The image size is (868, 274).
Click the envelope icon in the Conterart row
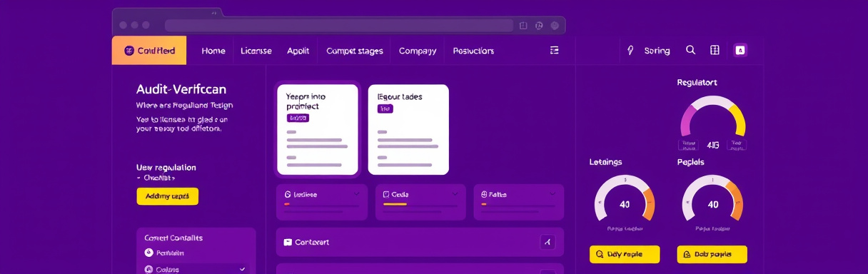point(288,242)
